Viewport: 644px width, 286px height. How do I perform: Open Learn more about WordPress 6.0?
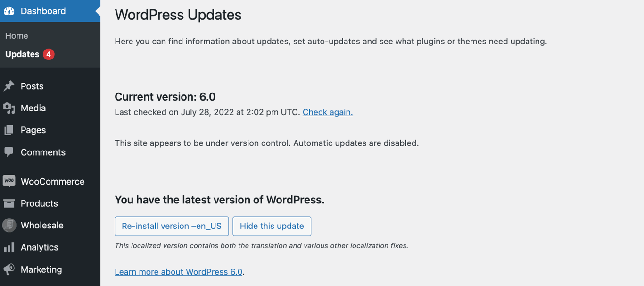(x=178, y=271)
